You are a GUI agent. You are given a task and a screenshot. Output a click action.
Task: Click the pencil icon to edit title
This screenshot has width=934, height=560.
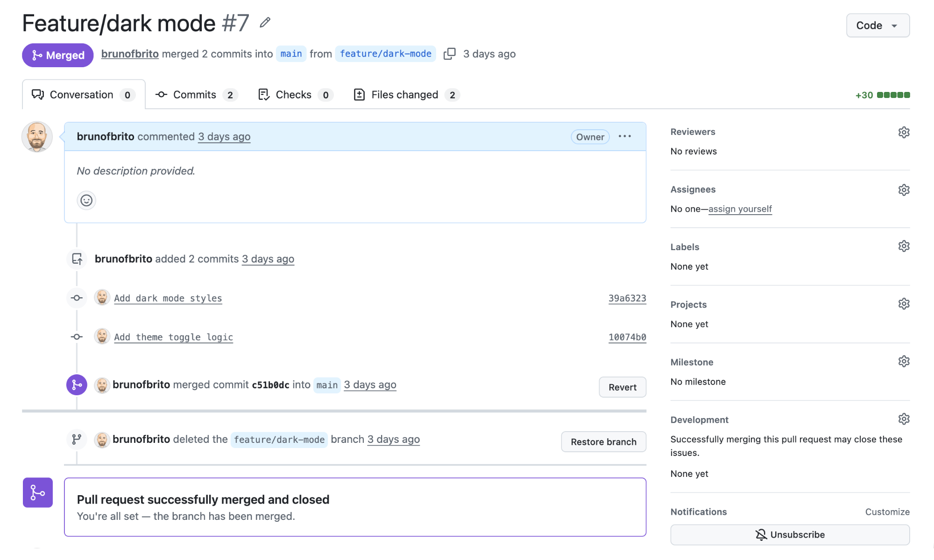click(265, 22)
